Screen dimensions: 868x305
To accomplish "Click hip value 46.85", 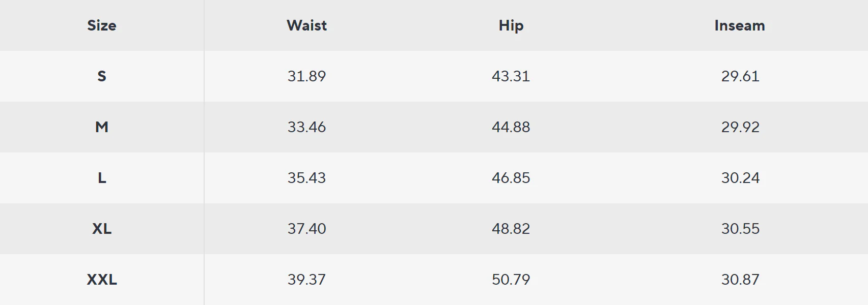I will click(x=511, y=178).
